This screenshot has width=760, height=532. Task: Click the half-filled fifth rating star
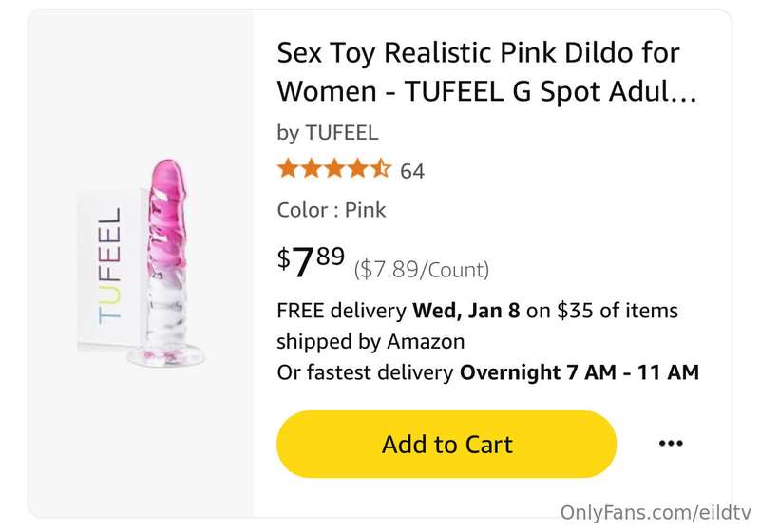pos(381,168)
